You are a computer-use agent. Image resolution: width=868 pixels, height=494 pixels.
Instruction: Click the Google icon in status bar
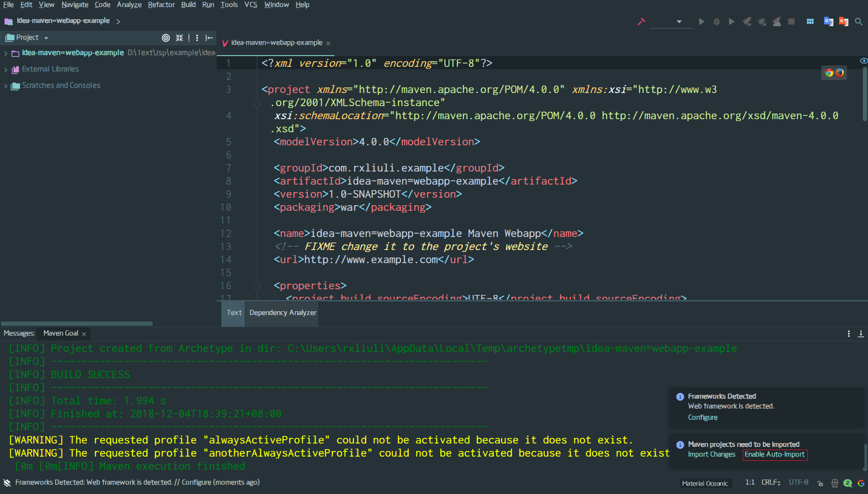(861, 483)
